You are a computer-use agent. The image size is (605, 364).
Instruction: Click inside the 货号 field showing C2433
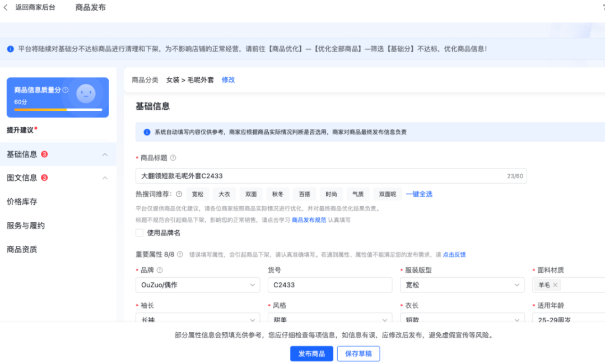[329, 284]
